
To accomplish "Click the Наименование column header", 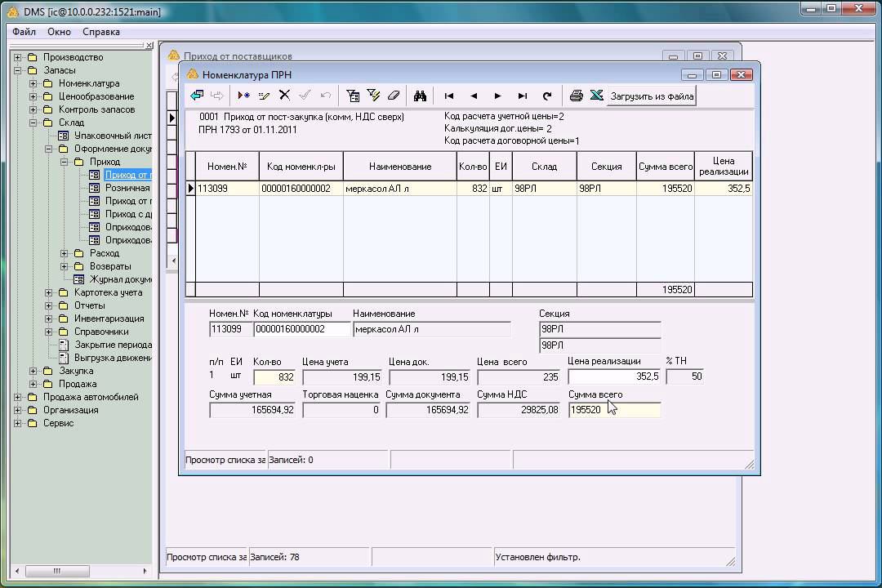I will [x=400, y=167].
